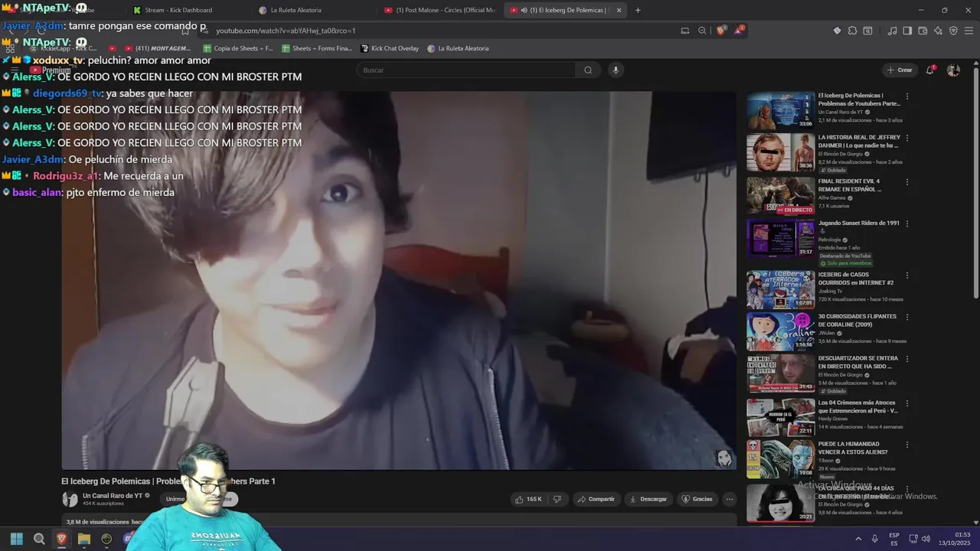Pause the playing video by clicking the player

[x=399, y=280]
